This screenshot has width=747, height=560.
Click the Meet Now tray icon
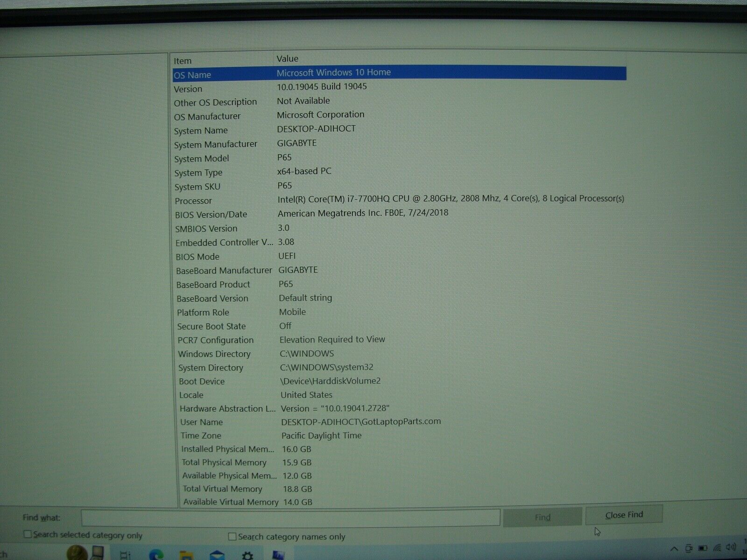(689, 548)
